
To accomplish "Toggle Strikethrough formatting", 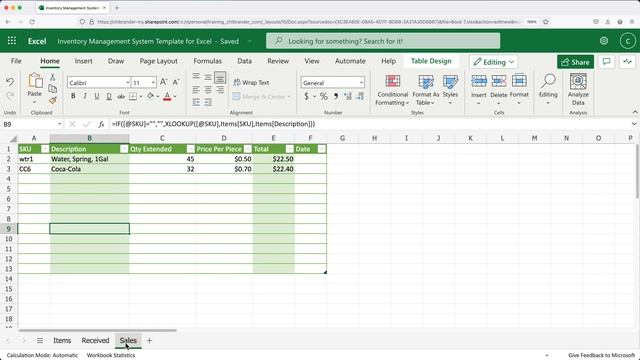I will pos(121,96).
